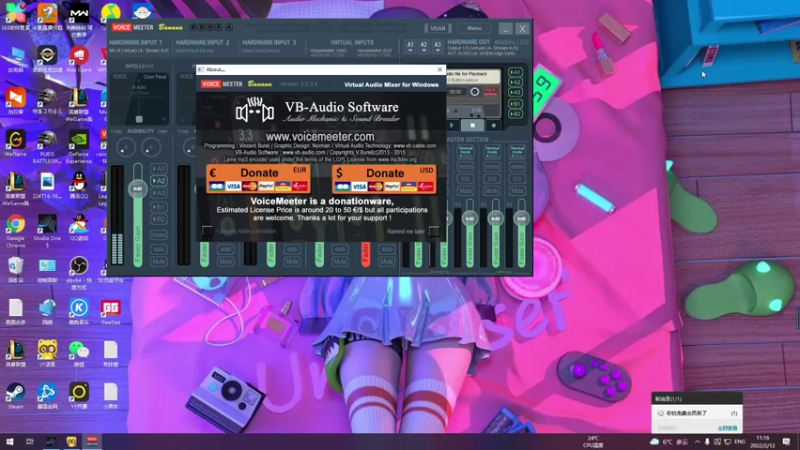Viewport: 800px width, 450px height.
Task: Tick the 'Remind me later' checkbox
Action: (x=434, y=231)
